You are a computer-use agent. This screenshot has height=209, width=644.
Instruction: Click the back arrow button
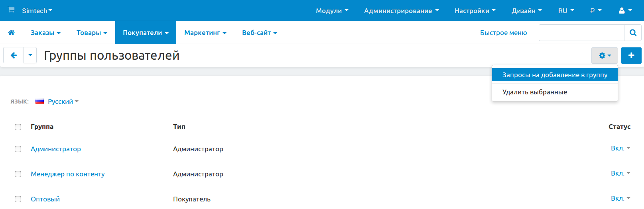[x=14, y=55]
